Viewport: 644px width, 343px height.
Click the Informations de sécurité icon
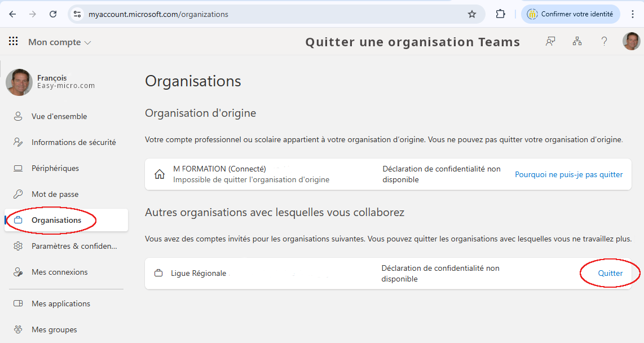click(18, 142)
